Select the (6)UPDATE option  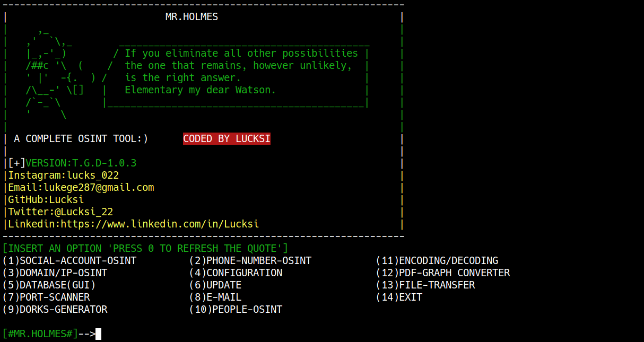point(215,285)
